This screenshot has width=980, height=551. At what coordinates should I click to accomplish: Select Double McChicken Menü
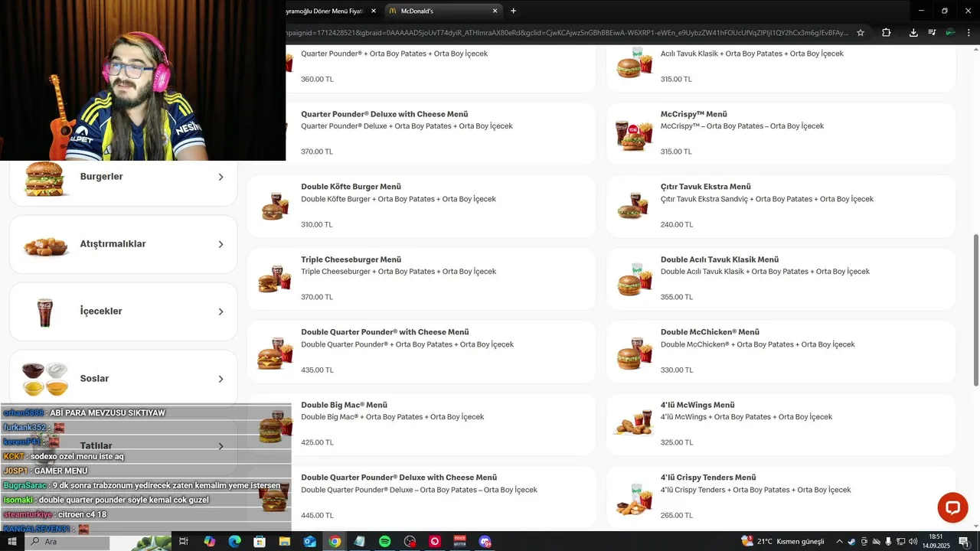[781, 351]
